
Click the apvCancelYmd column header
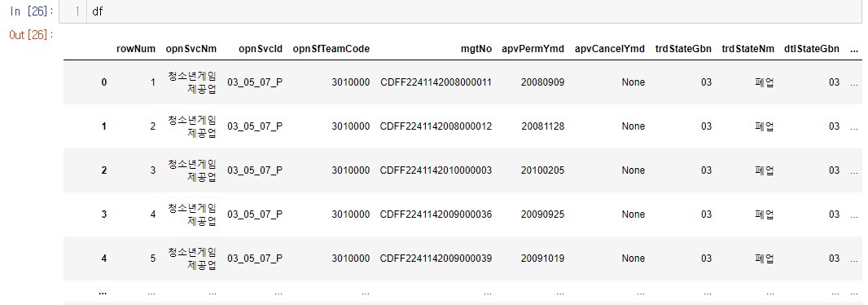(x=610, y=49)
